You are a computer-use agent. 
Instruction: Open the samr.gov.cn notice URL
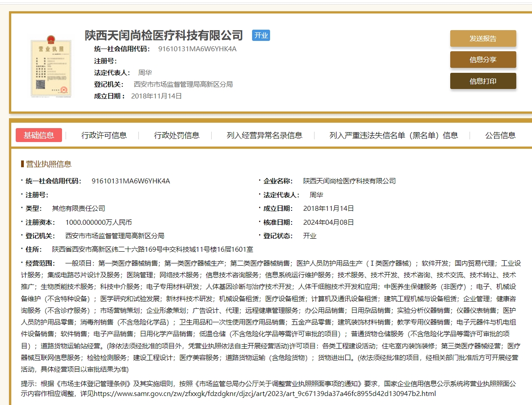point(265,393)
